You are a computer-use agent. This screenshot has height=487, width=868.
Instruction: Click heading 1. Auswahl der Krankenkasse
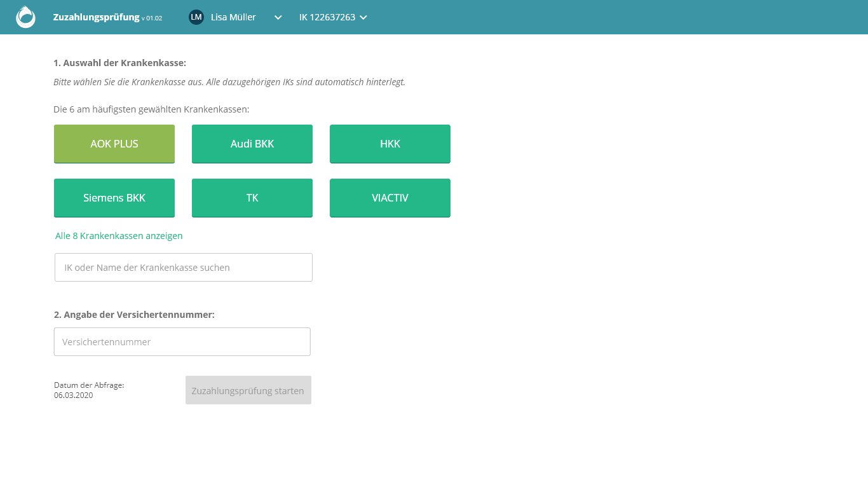[x=119, y=63]
